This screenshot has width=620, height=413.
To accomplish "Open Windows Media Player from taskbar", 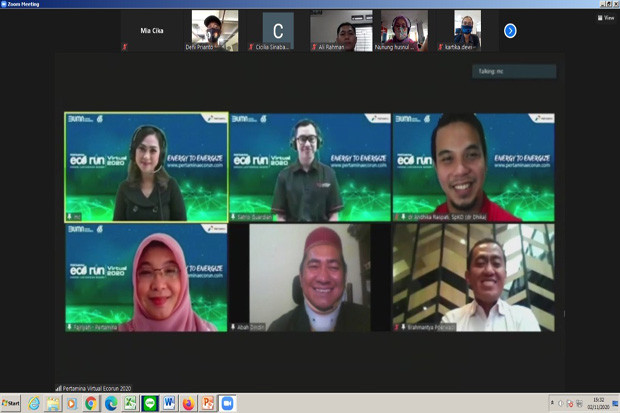I will [72, 403].
